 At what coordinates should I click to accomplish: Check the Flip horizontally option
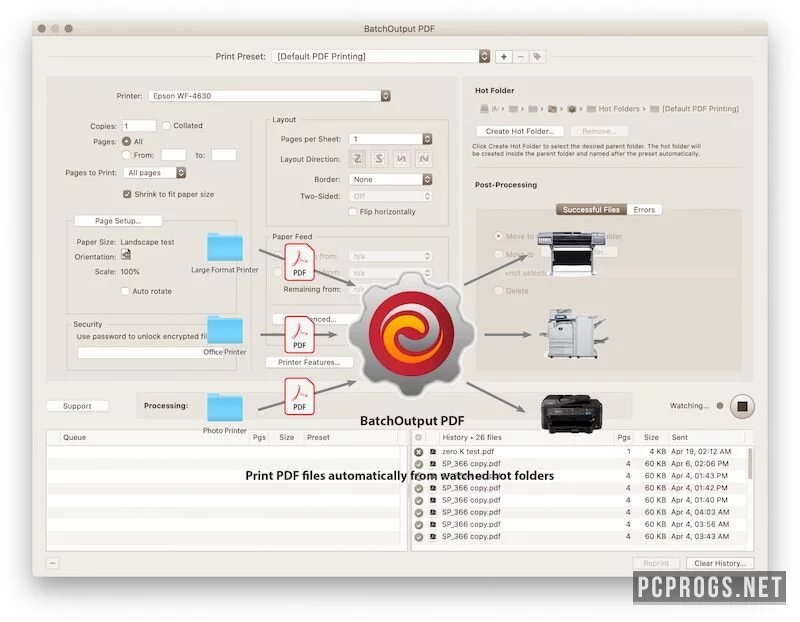pos(352,211)
